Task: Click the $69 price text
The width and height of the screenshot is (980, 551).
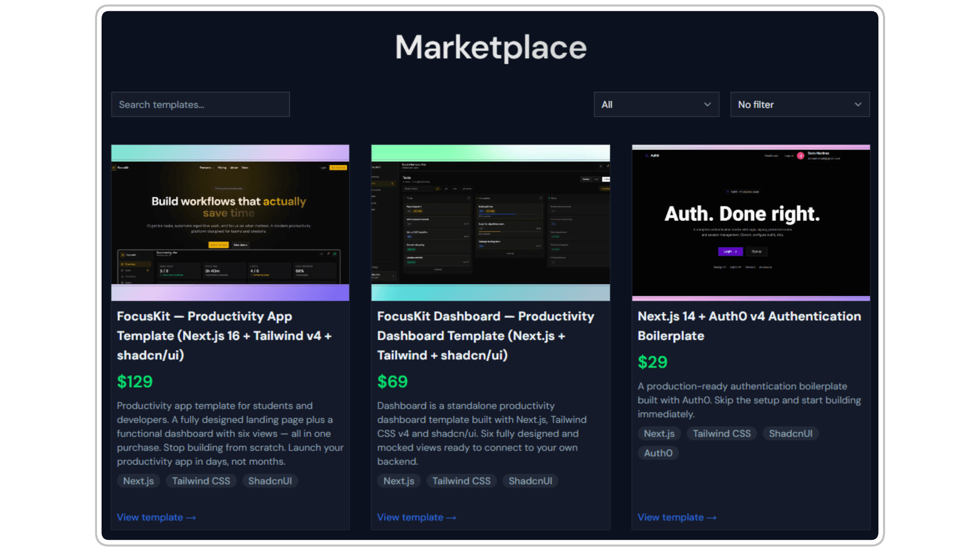Action: 393,382
